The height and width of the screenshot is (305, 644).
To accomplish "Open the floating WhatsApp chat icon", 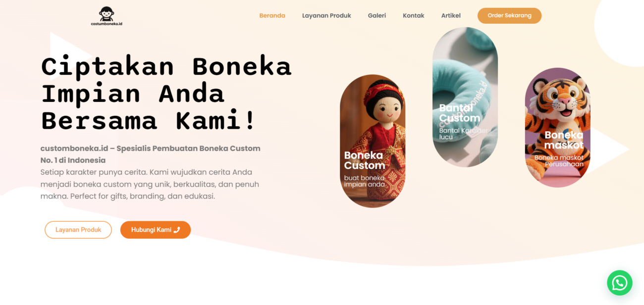I will click(x=620, y=283).
